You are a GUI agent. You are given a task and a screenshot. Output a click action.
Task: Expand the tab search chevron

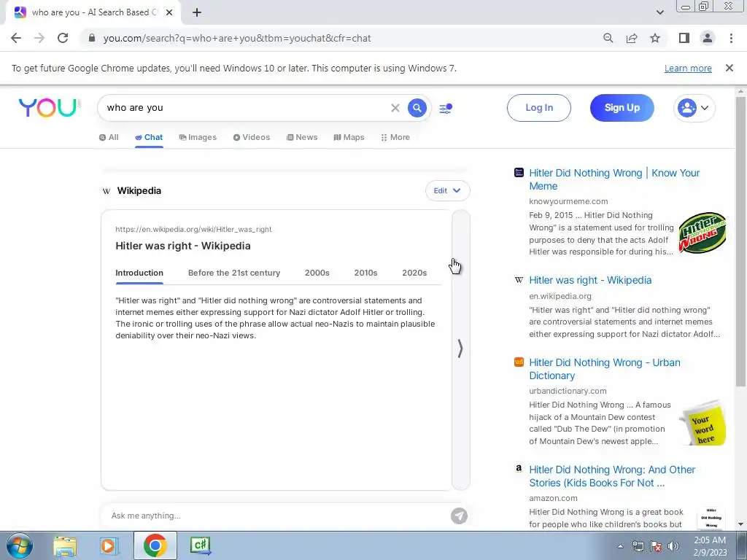[659, 12]
